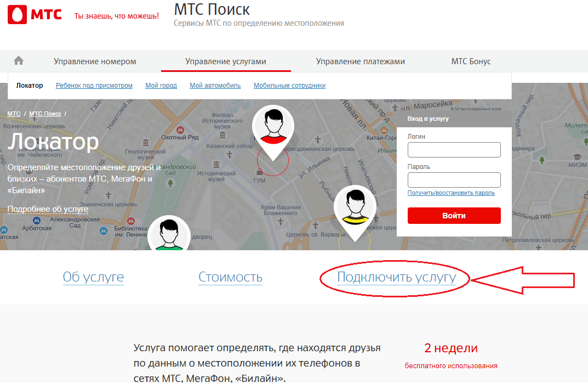Click МТС Поиск breadcrumb link
The height and width of the screenshot is (383, 588).
[x=45, y=114]
